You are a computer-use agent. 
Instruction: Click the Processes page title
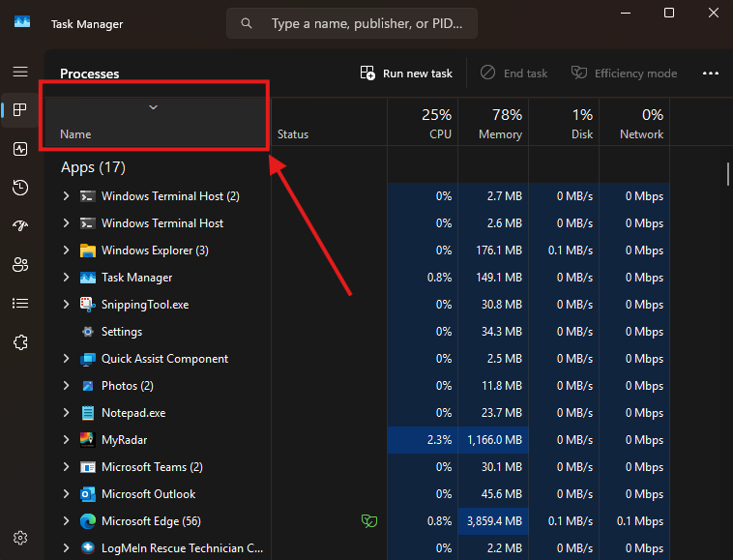89,74
